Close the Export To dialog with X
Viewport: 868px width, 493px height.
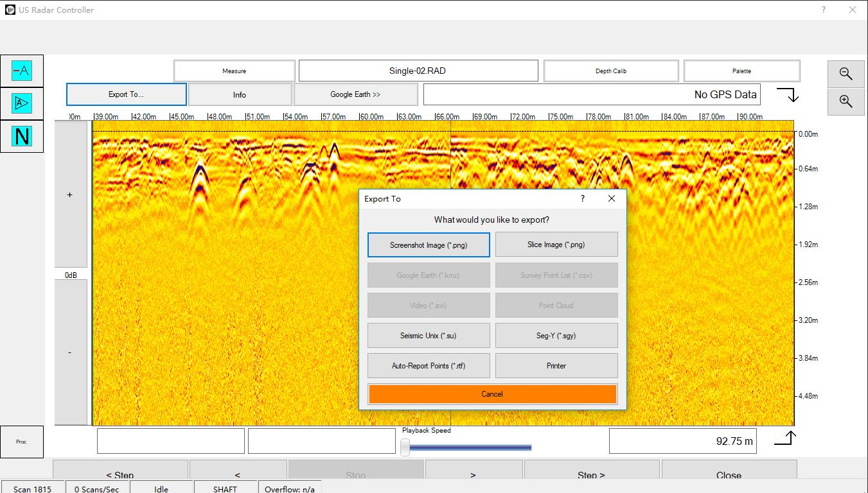click(x=612, y=198)
